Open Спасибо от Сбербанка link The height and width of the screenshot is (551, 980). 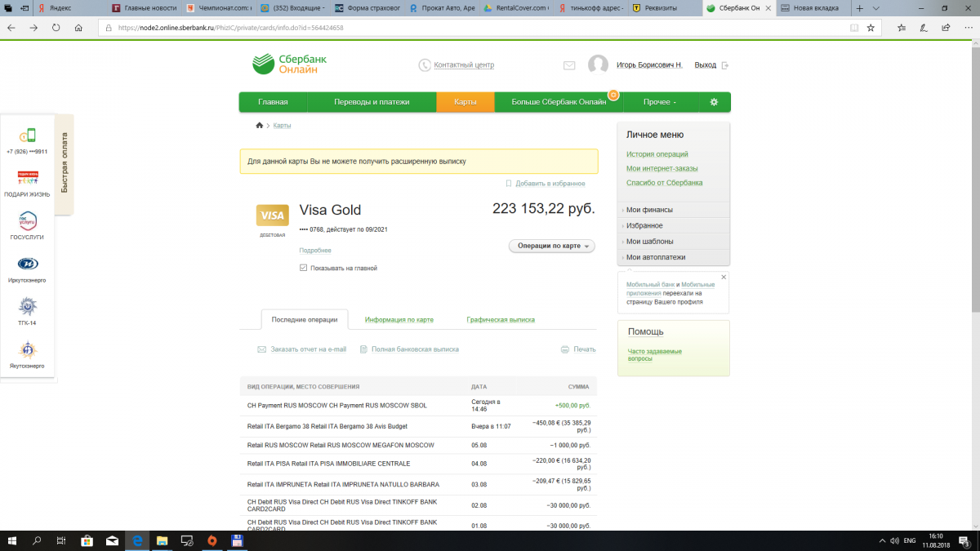665,183
